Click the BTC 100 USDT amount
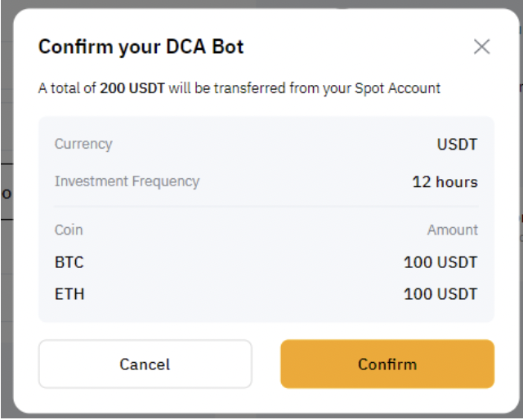523x420 pixels. (440, 262)
